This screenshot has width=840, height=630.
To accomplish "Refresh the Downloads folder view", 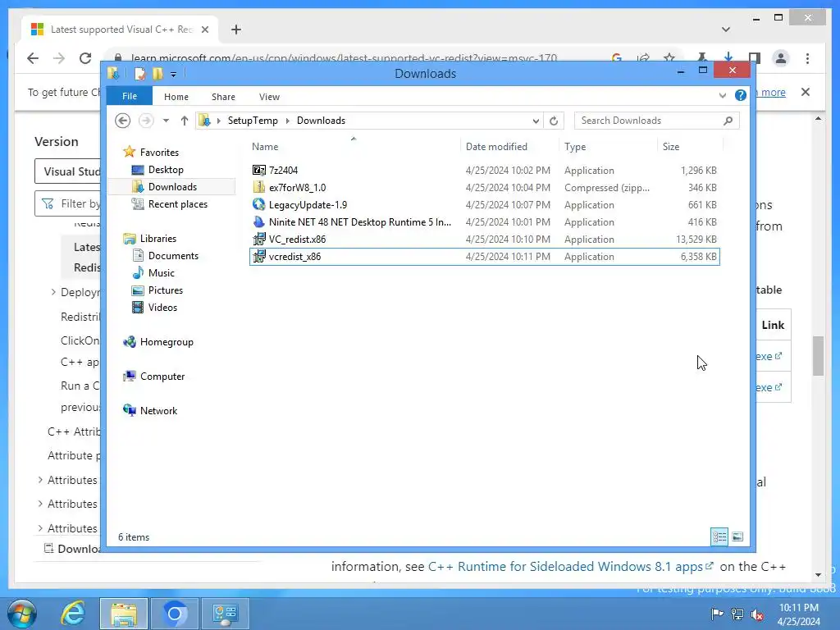I will coord(554,121).
